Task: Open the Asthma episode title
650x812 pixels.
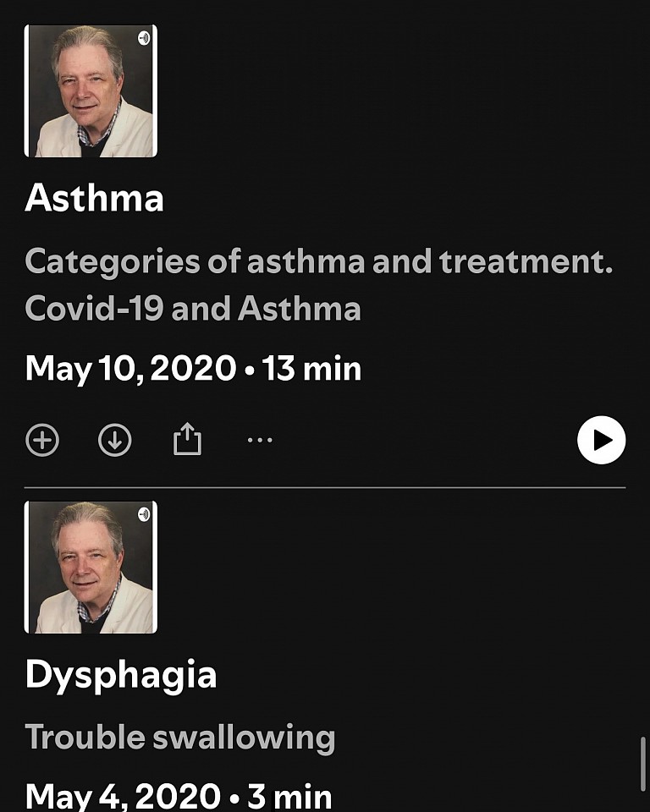Action: pyautogui.click(x=94, y=199)
